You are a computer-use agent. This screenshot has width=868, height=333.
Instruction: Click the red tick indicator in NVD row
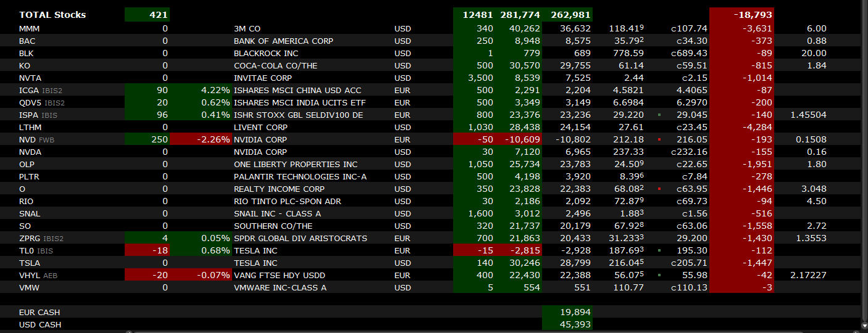point(659,139)
